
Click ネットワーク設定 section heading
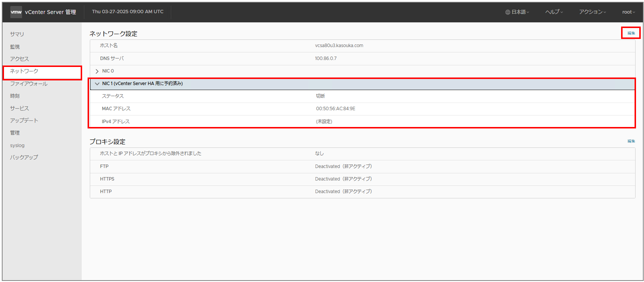click(x=113, y=34)
